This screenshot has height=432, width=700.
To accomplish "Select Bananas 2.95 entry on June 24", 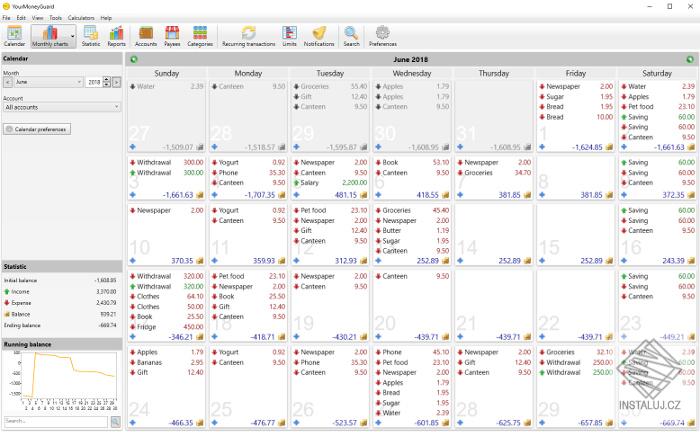I will 166,362.
